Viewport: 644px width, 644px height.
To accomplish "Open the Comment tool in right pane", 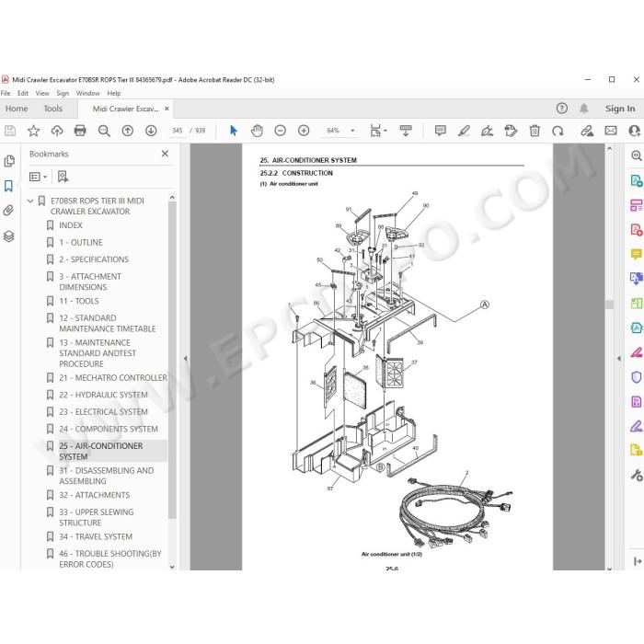I will 637,254.
